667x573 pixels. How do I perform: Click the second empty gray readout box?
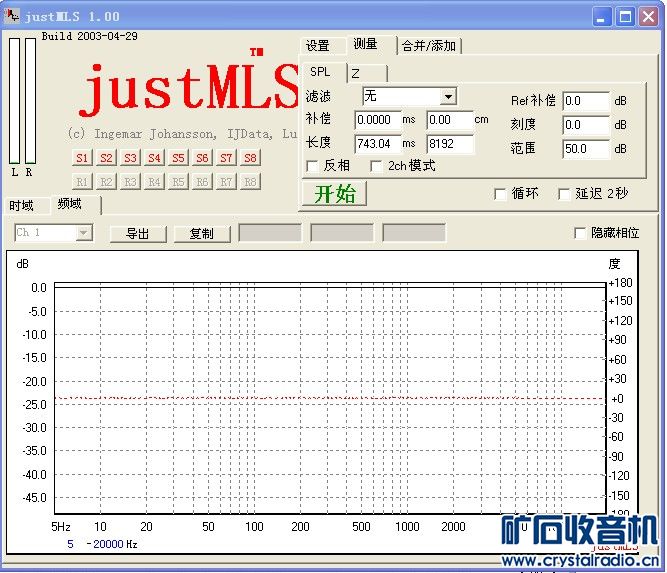pyautogui.click(x=342, y=233)
